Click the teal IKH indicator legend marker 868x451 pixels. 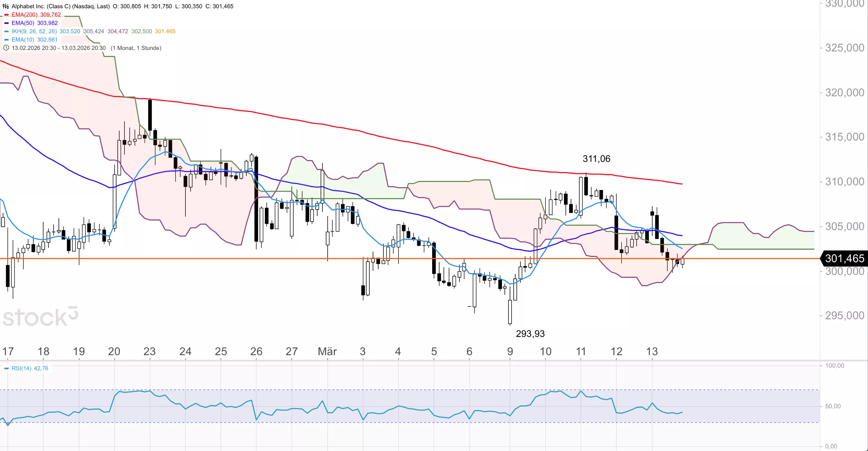6,31
